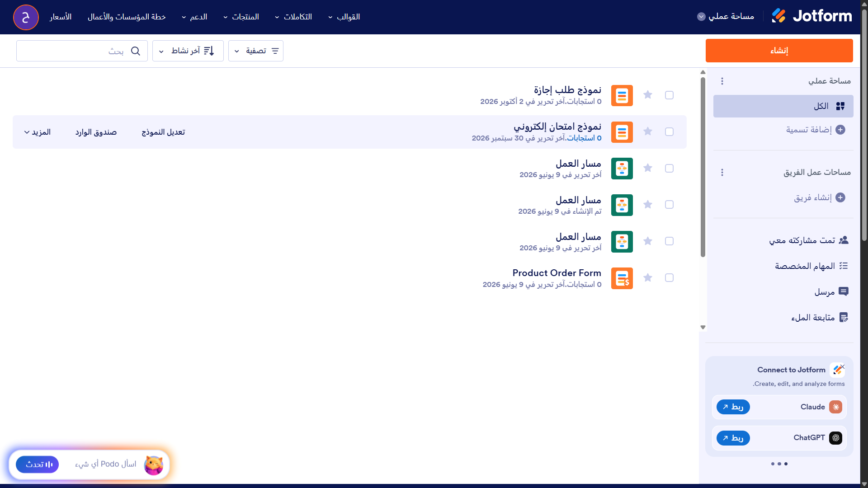
Task: Click the Claude app icon
Action: pyautogui.click(x=836, y=407)
